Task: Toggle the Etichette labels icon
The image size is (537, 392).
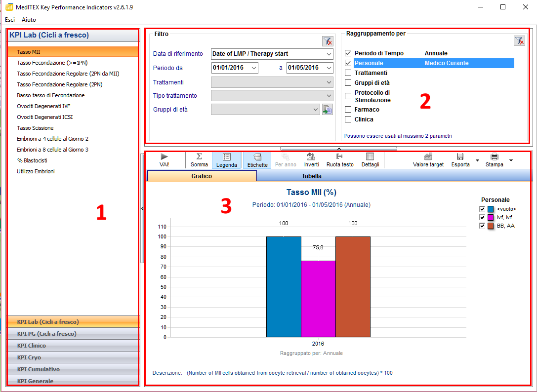Action: tap(257, 157)
